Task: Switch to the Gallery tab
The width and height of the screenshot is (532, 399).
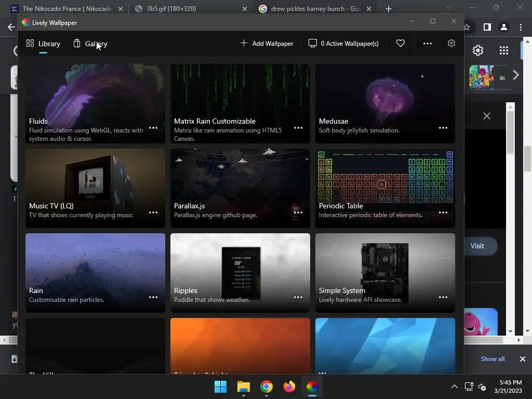Action: click(90, 44)
